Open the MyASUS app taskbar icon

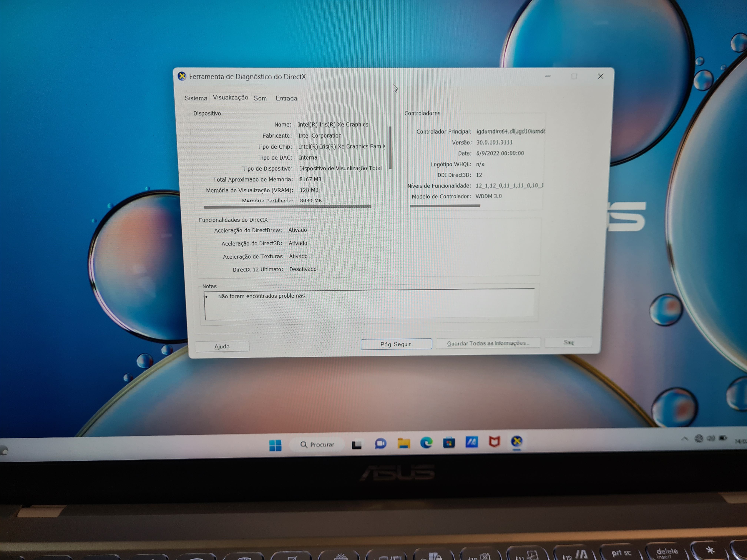point(472,442)
